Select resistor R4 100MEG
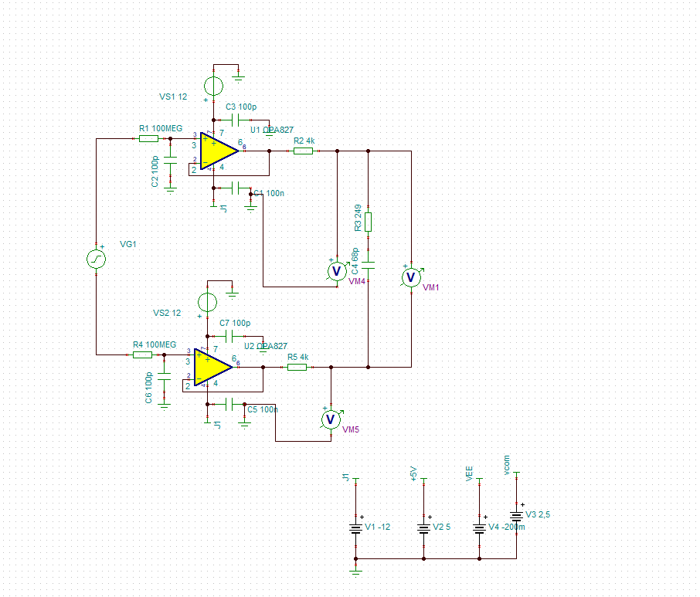The height and width of the screenshot is (597, 700). point(142,354)
